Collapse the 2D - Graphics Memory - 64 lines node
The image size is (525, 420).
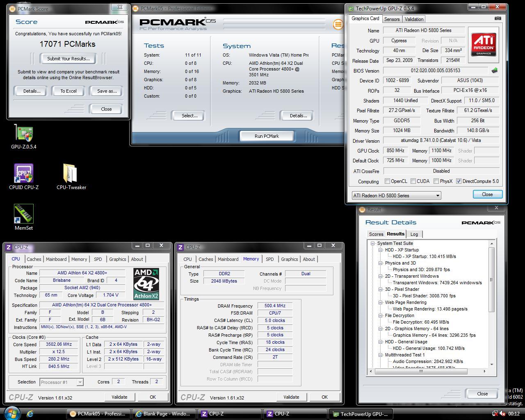tap(381, 329)
